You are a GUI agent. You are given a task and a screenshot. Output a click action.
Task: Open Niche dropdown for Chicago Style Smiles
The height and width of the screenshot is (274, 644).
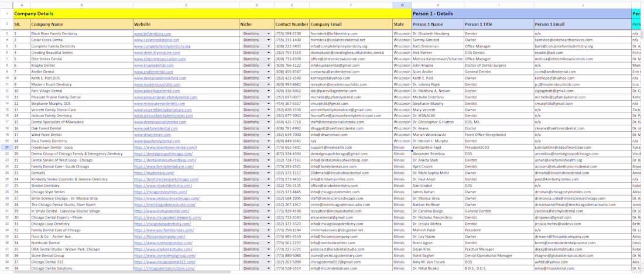[x=269, y=192]
